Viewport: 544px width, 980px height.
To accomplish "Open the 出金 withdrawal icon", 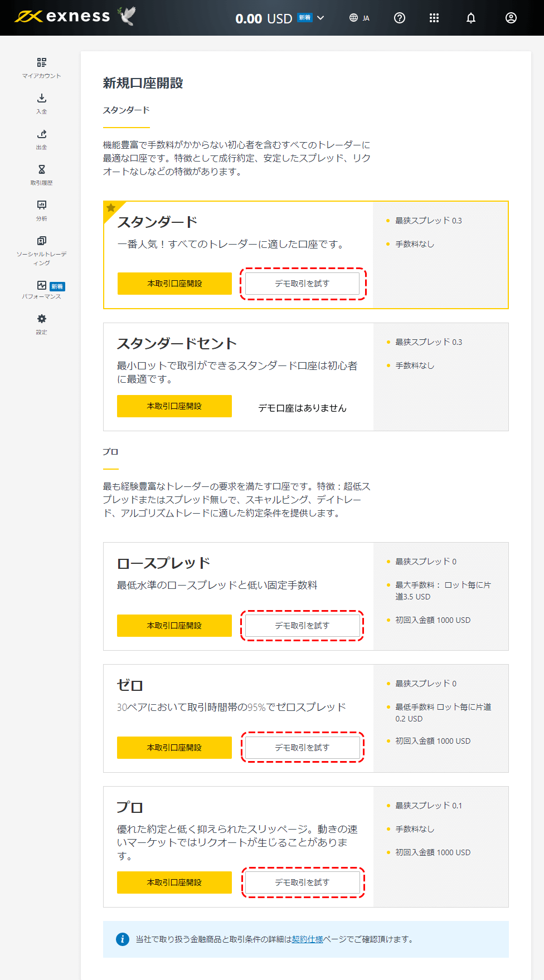I will pyautogui.click(x=42, y=134).
